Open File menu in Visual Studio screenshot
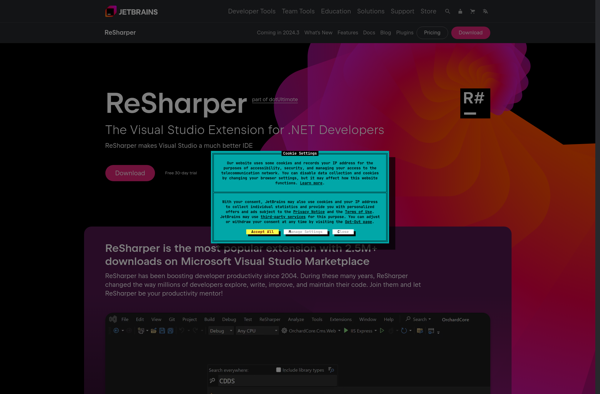Screen dimensions: 600x394 [125, 319]
